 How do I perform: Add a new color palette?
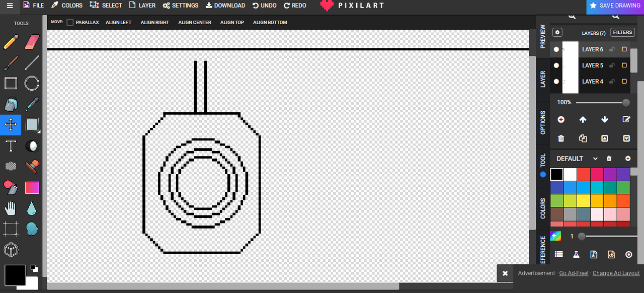627,159
